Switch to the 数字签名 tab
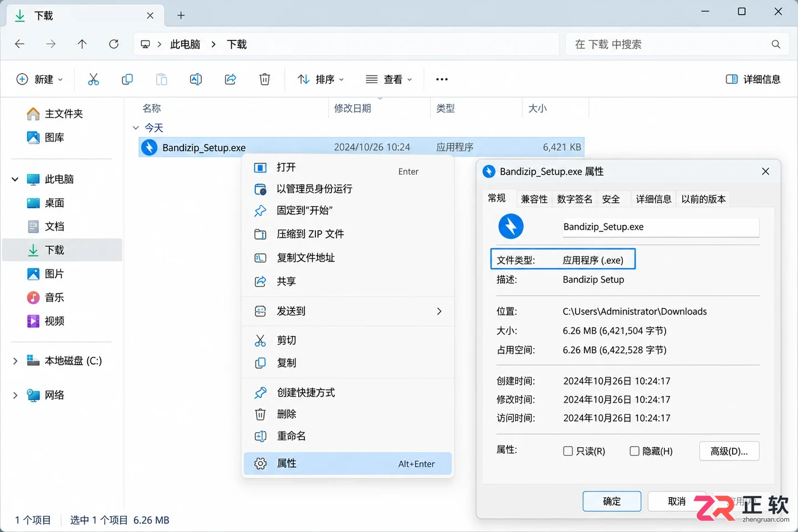Screen dimensions: 798x532 pyautogui.click(x=575, y=199)
